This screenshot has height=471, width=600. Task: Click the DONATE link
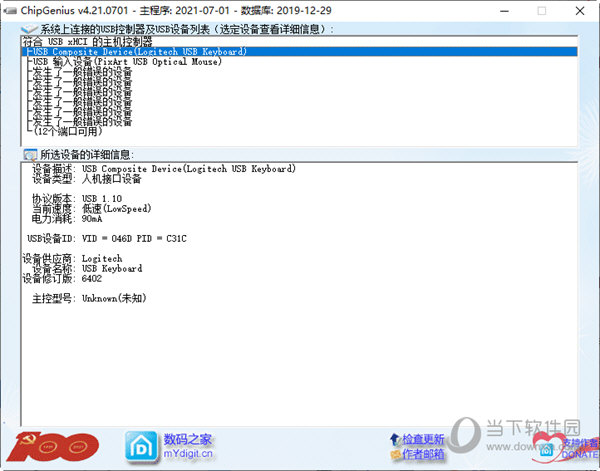tap(580, 455)
